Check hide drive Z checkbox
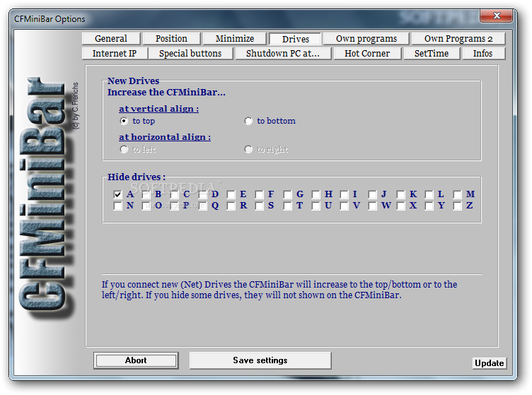532x395 pixels. point(457,206)
